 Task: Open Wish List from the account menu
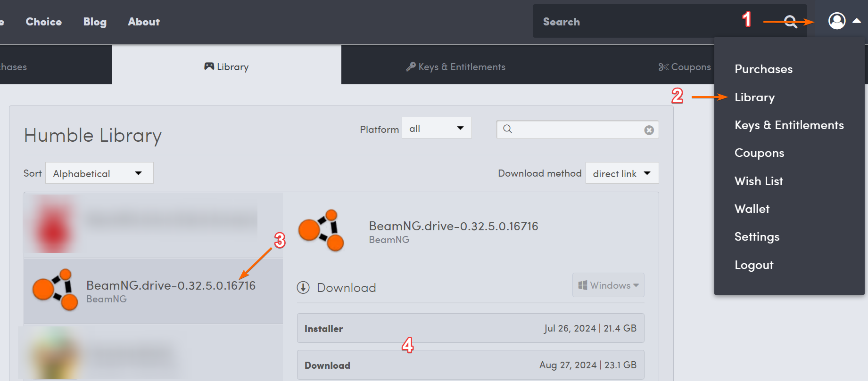coord(759,181)
